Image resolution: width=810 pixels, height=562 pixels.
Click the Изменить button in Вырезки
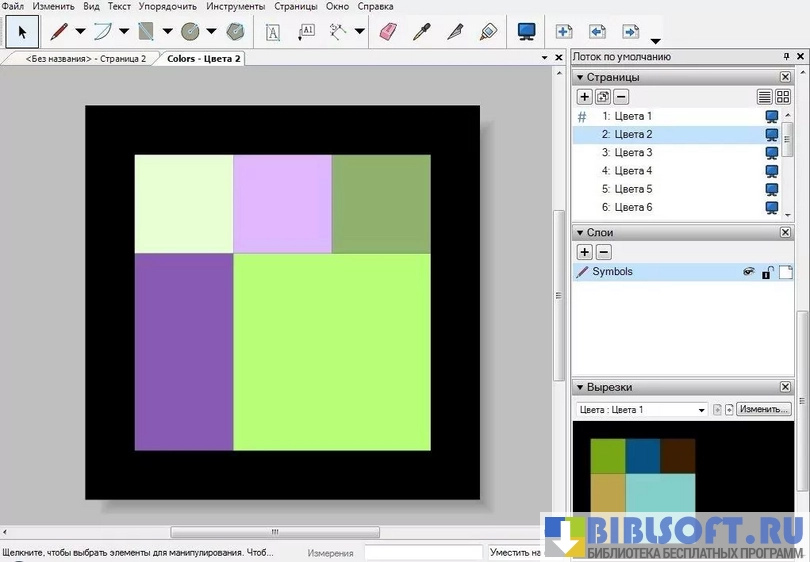764,409
